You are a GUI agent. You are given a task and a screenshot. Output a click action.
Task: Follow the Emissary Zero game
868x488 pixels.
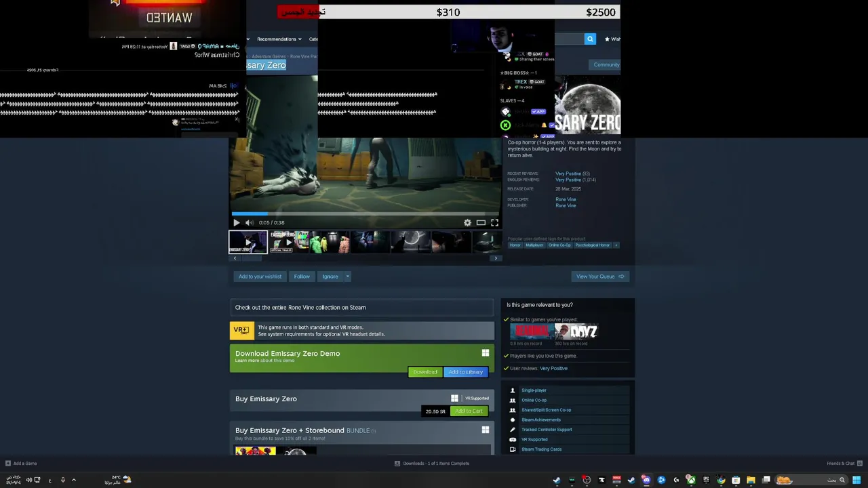[x=302, y=277]
